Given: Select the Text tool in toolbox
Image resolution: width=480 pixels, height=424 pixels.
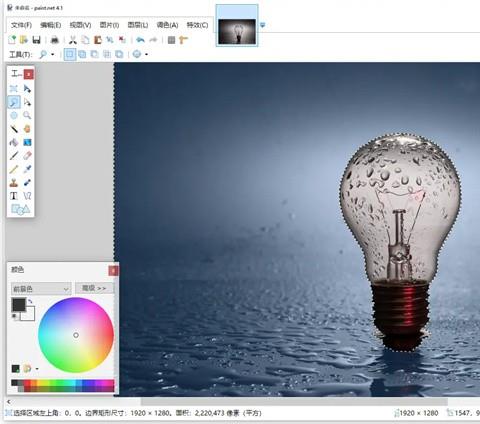Looking at the screenshot, I should tap(14, 196).
